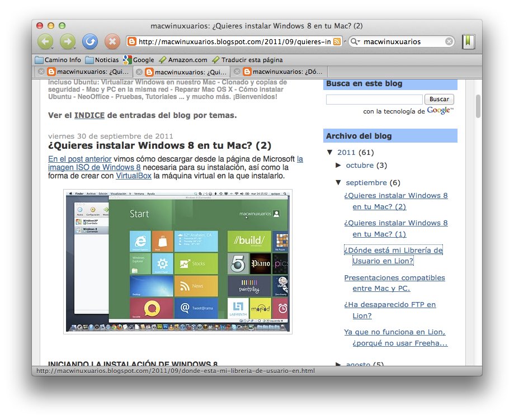Open the 2011 archive link

tap(346, 153)
